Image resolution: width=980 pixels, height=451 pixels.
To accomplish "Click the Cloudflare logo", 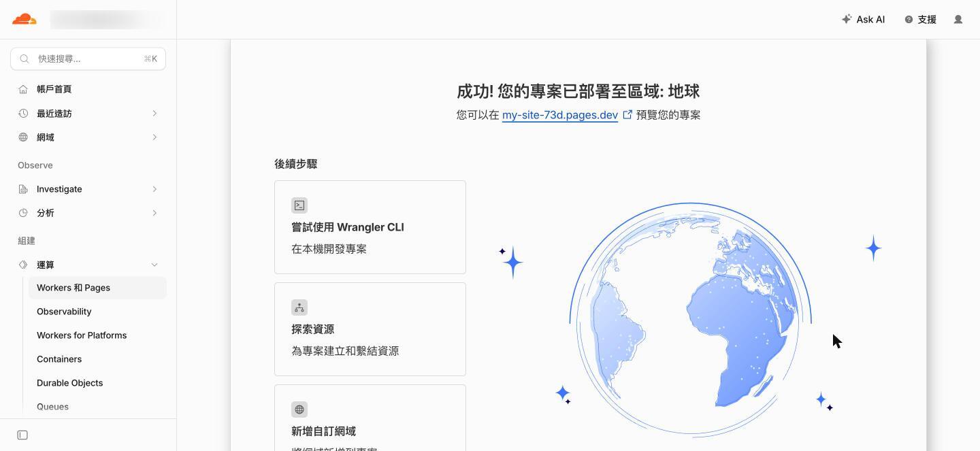I will 24,19.
